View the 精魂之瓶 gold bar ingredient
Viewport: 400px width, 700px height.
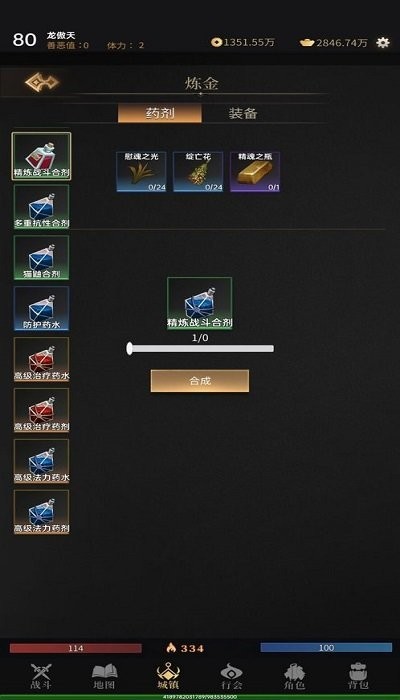tap(255, 172)
